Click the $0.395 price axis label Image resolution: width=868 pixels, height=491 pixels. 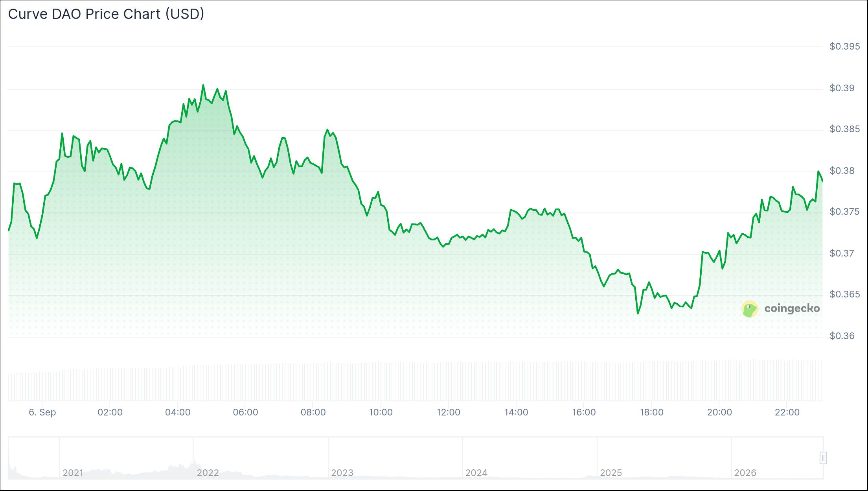(845, 46)
